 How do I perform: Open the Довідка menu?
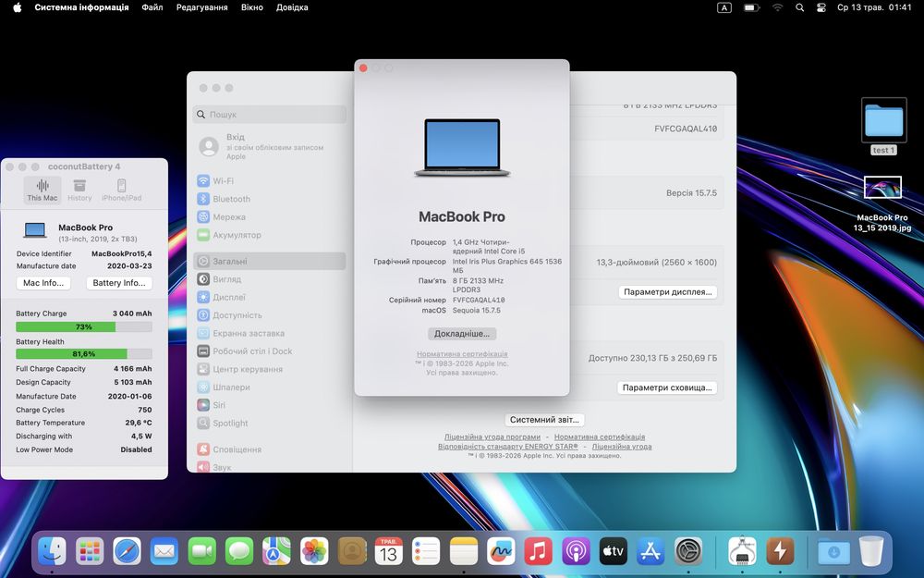(292, 7)
